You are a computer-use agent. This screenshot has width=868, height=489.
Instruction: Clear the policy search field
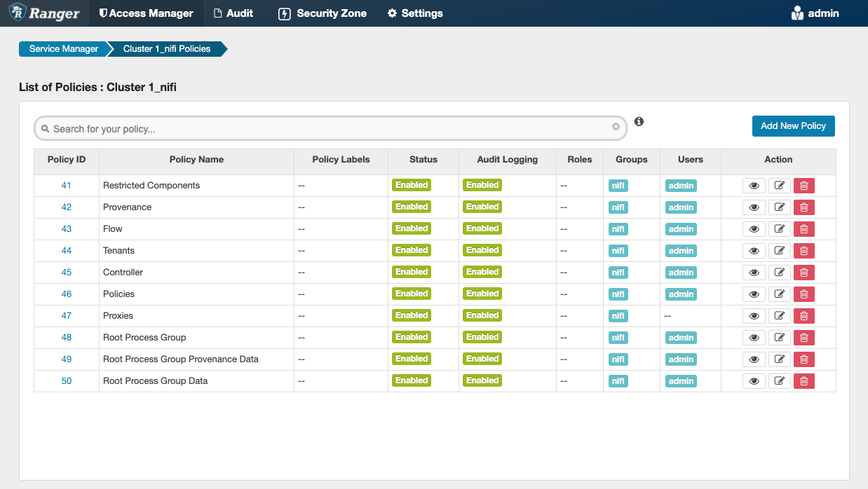[x=616, y=127]
